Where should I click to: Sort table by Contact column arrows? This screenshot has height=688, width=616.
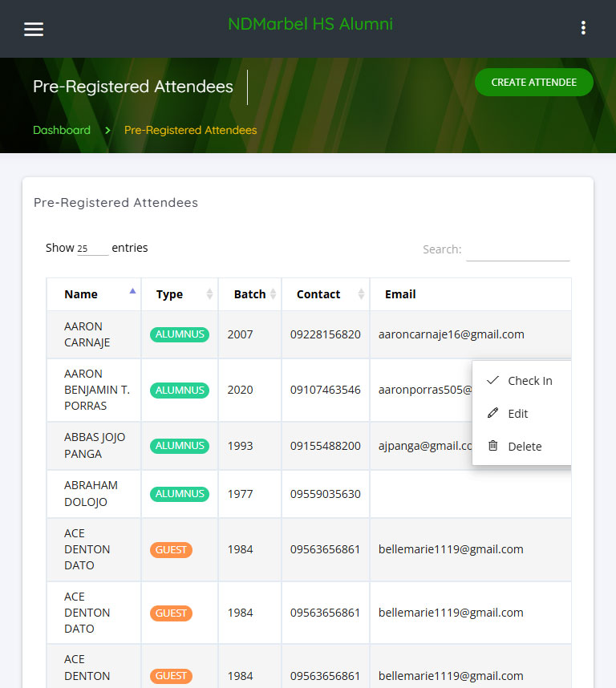tap(361, 294)
